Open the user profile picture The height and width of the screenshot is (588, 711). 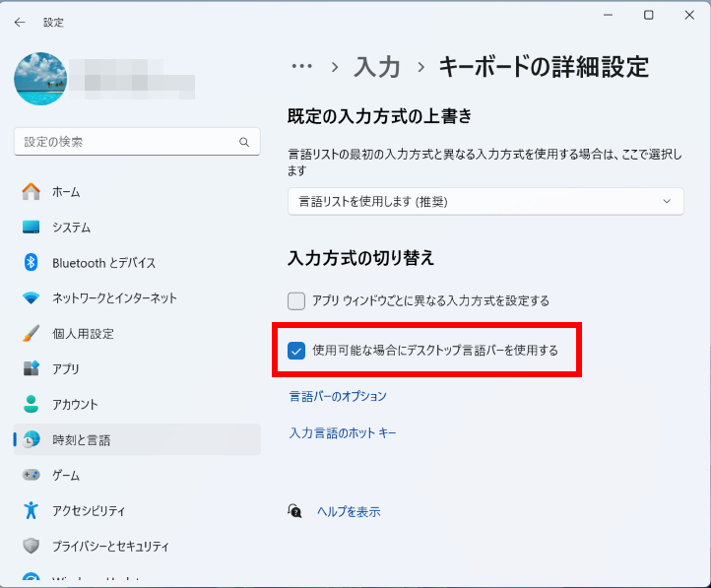coord(40,79)
